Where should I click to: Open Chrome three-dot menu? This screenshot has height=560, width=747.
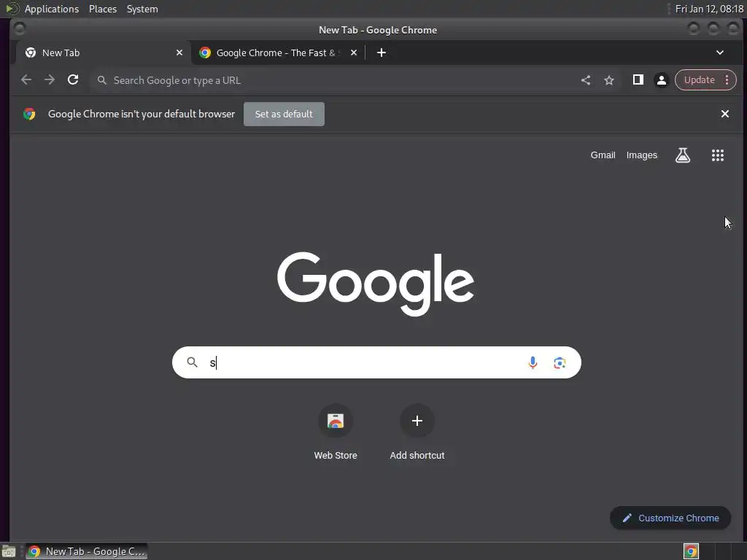pyautogui.click(x=727, y=80)
